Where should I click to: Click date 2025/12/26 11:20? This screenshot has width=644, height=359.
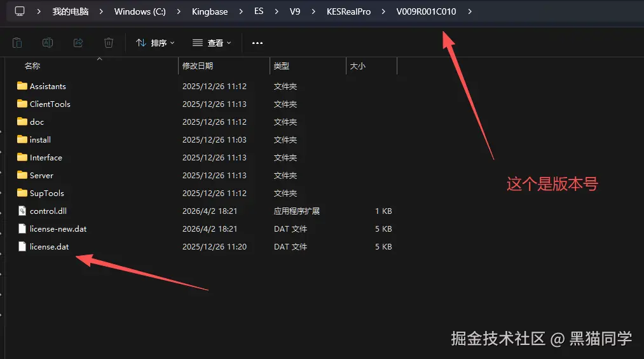[x=214, y=247]
